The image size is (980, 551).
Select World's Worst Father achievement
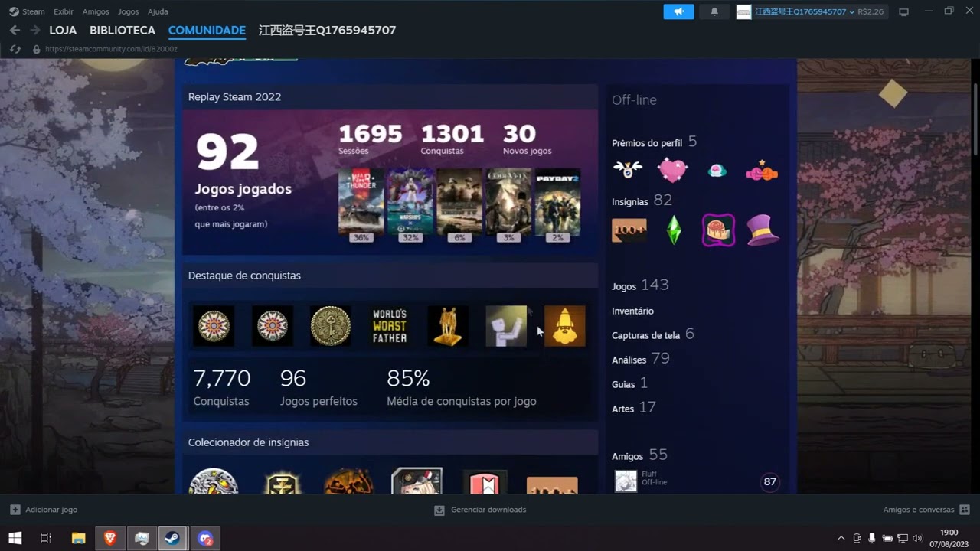390,326
